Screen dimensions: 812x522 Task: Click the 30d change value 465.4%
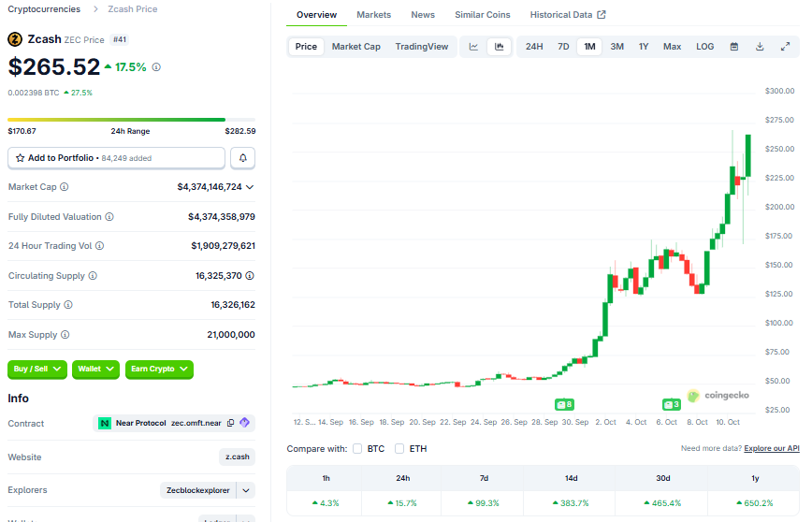[x=662, y=503]
